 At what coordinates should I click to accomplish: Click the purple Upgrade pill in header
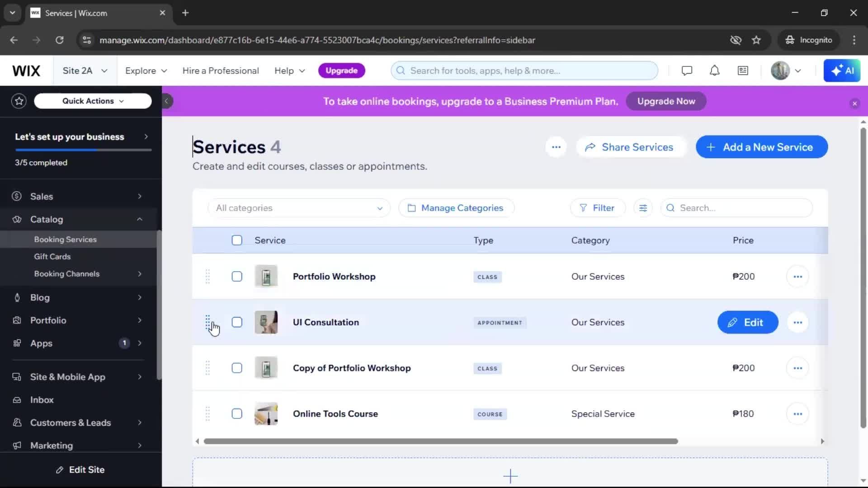(341, 71)
